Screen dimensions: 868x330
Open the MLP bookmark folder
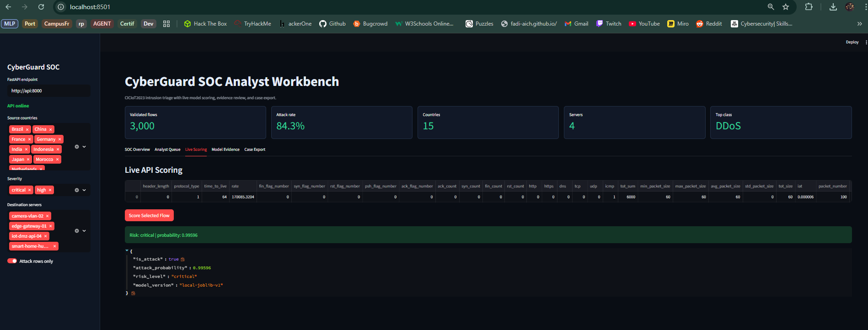(x=10, y=24)
